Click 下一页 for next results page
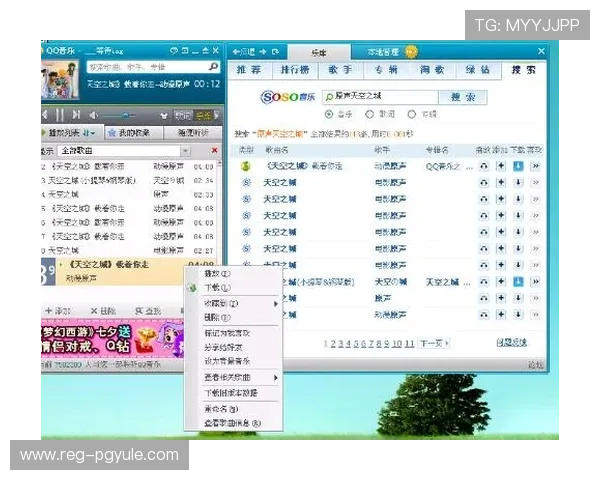The height and width of the screenshot is (480, 600). [x=434, y=343]
